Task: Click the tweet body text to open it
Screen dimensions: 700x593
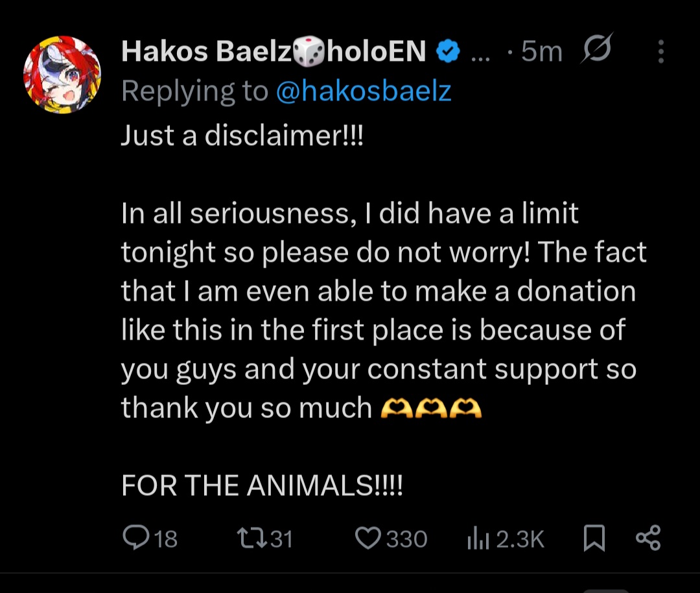Action: tap(384, 310)
